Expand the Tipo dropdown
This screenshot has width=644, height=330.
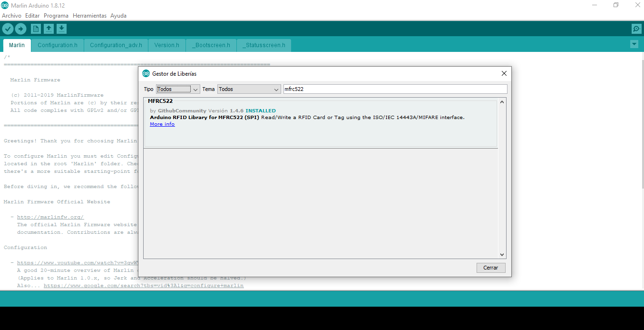178,89
